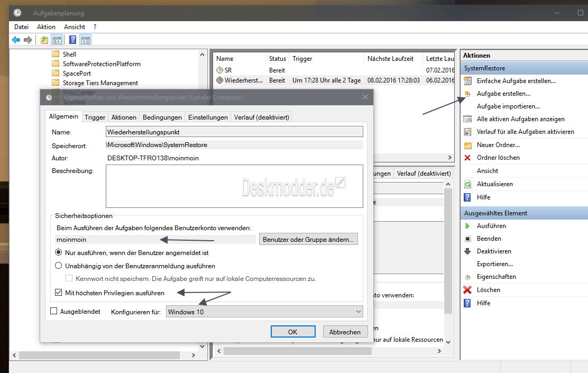
Task: Open the Ansicht submenu in Aktionen pane
Action: (x=488, y=171)
